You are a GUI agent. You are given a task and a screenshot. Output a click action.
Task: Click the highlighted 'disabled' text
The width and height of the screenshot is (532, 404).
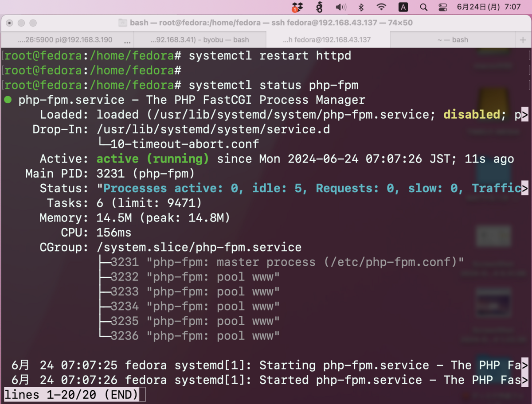click(x=471, y=114)
